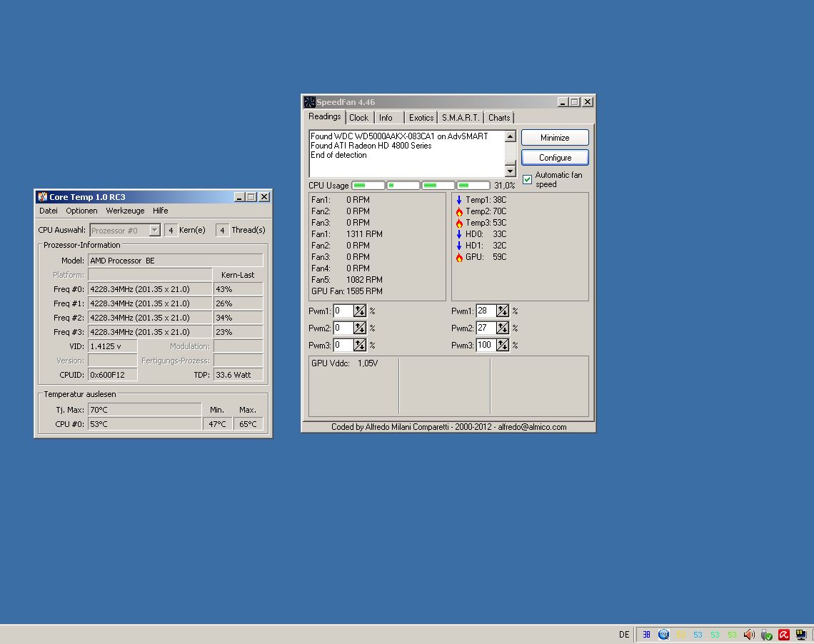The width and height of the screenshot is (814, 644).
Task: Click the 'GPU Fan: 1585 RPM' reading
Action: coord(347,291)
